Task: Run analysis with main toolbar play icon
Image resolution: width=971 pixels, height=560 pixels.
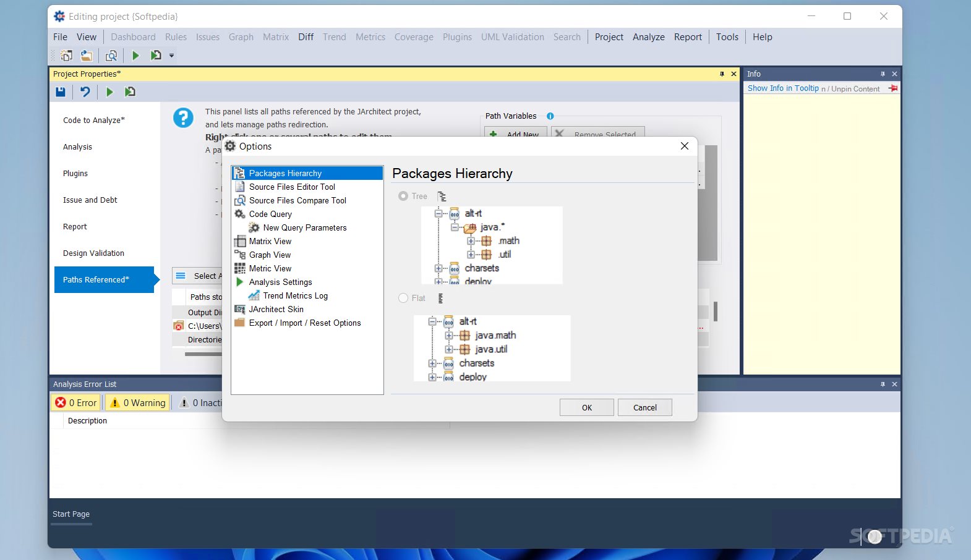Action: [135, 56]
